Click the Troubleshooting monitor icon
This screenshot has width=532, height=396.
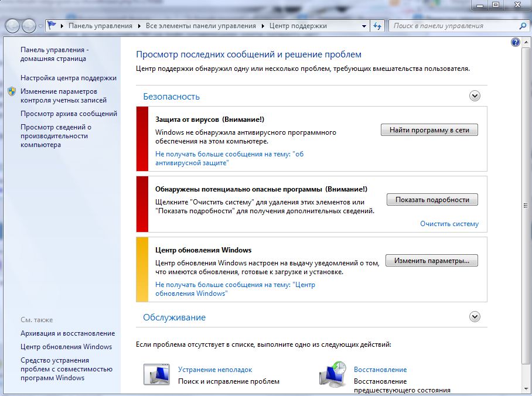pos(156,374)
